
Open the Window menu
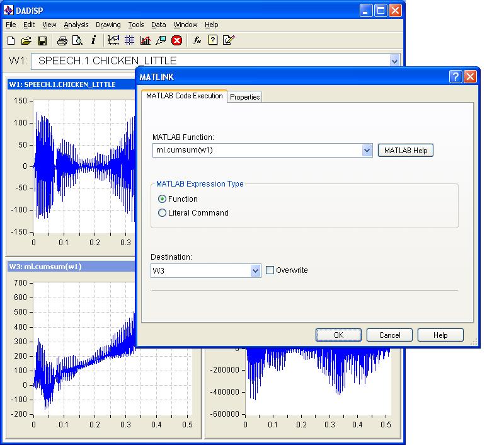tap(185, 25)
